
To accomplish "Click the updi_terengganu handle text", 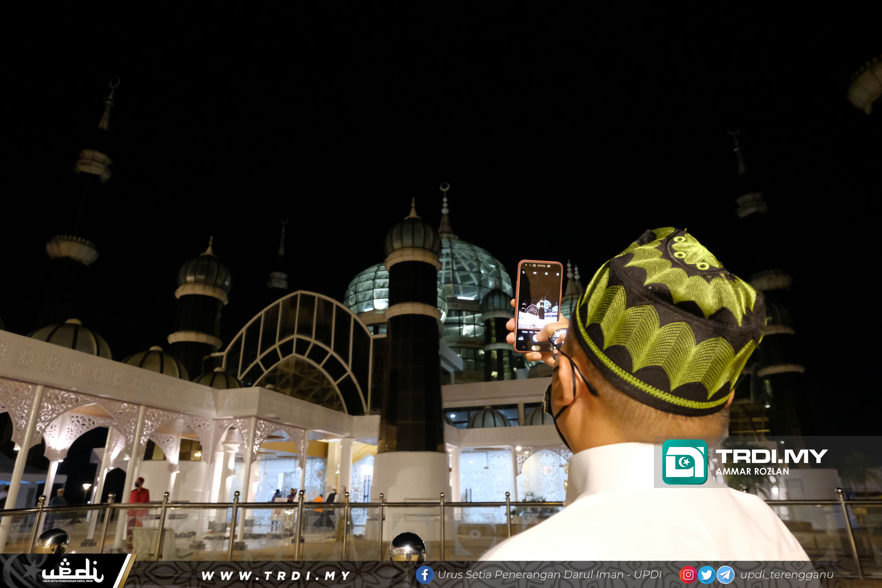I will tap(787, 575).
